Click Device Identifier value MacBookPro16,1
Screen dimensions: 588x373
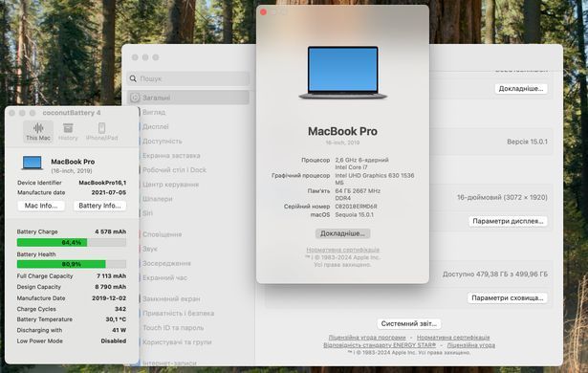(102, 183)
